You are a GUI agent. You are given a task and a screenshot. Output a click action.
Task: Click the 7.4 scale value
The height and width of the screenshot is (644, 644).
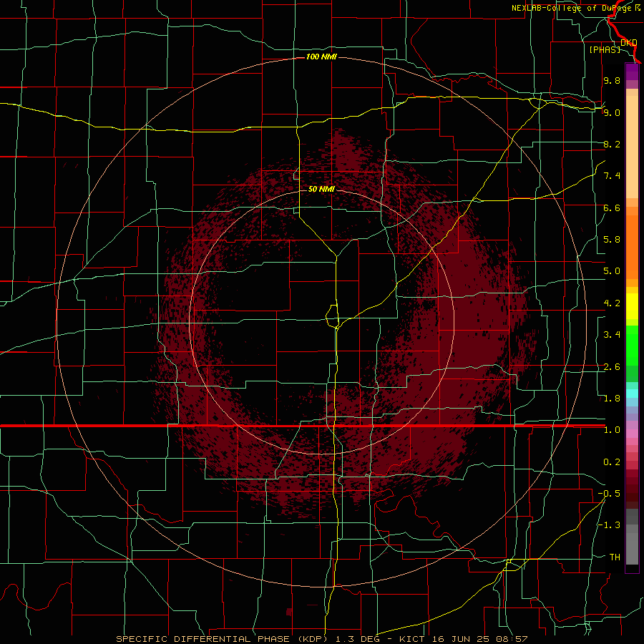[612, 176]
